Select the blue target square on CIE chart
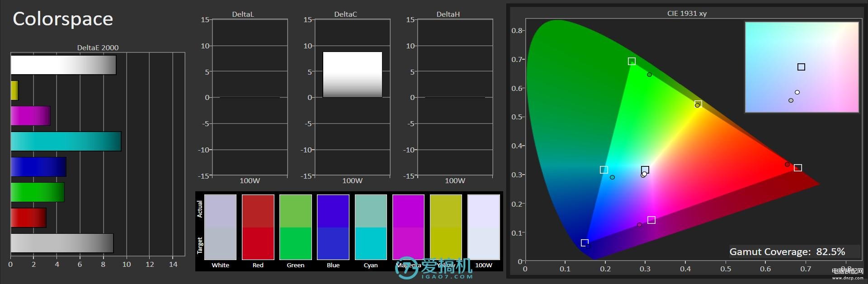 [x=584, y=243]
